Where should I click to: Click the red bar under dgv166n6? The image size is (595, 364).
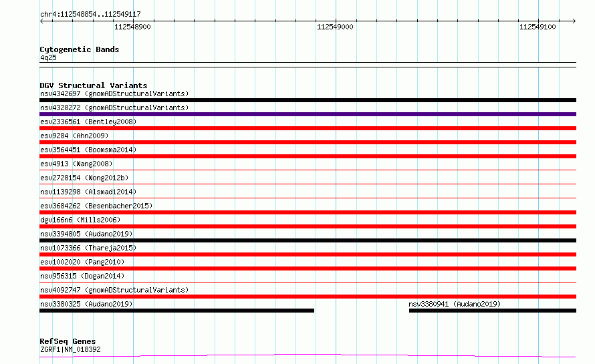point(308,226)
